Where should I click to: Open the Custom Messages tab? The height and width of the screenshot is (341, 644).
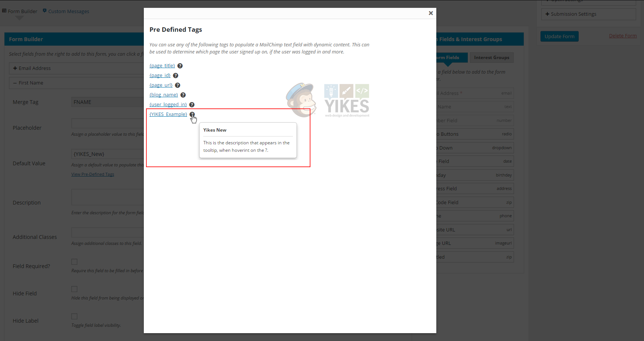68,12
